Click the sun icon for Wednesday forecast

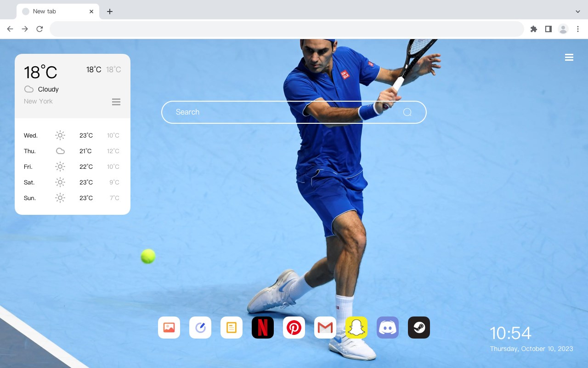click(60, 135)
